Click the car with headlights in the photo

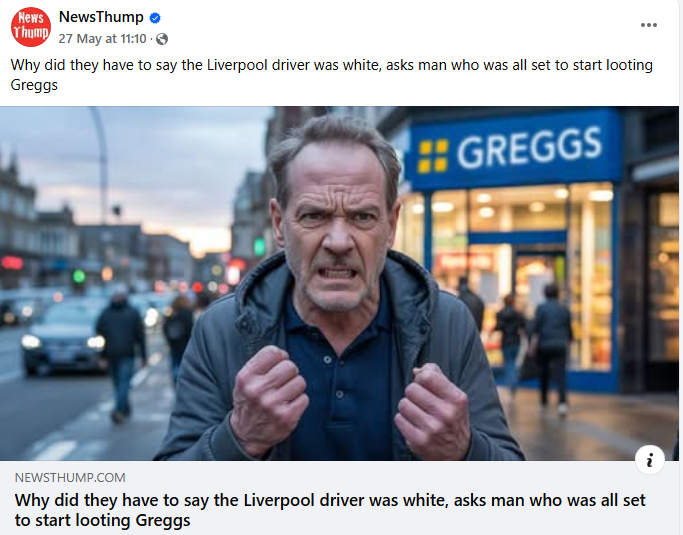click(64, 339)
